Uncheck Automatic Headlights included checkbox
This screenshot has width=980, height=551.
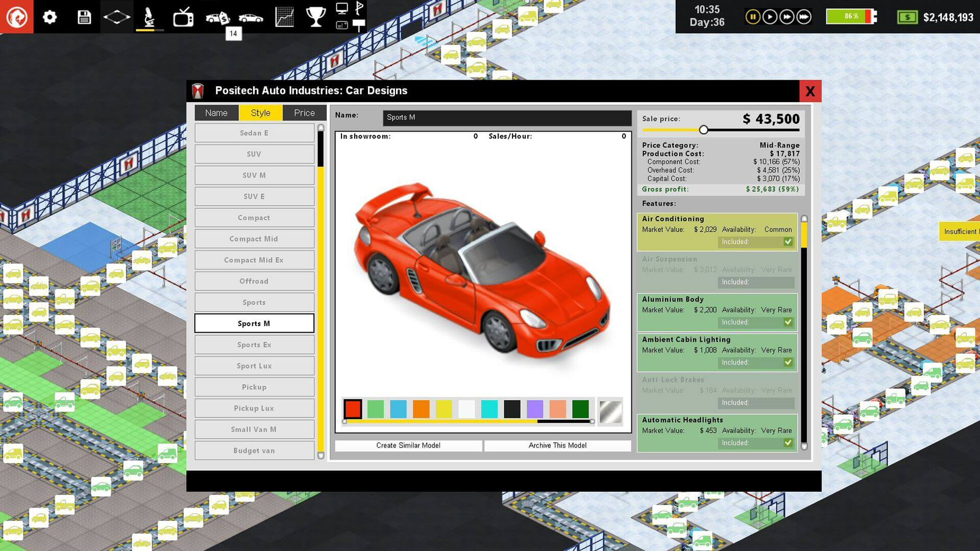coord(788,443)
